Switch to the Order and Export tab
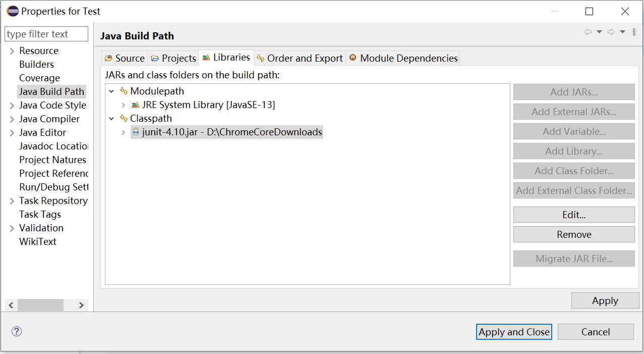This screenshot has height=354, width=644. [300, 58]
